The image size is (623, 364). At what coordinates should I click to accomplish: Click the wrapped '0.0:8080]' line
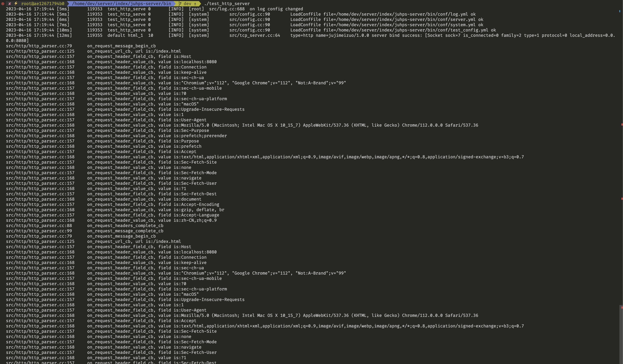[x=17, y=41]
